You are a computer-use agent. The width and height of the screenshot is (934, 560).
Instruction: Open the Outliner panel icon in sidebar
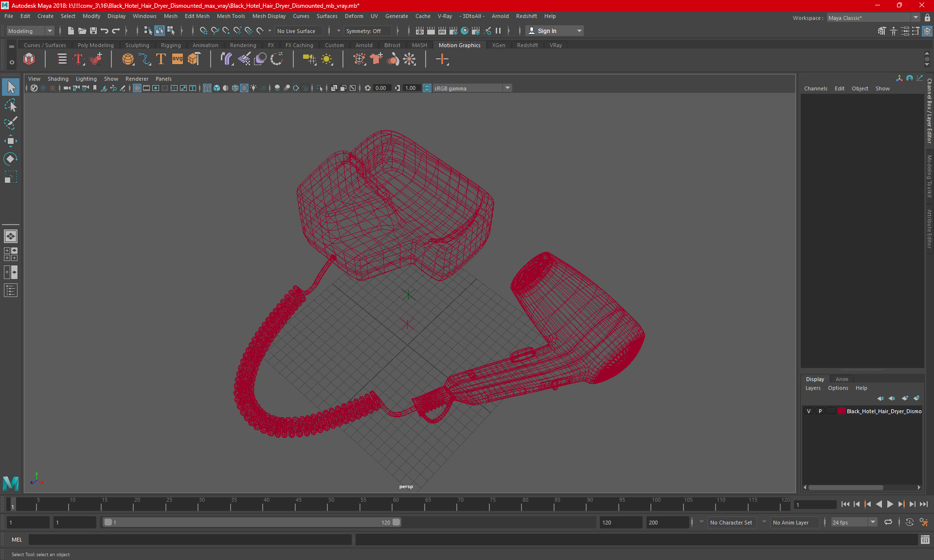11,290
